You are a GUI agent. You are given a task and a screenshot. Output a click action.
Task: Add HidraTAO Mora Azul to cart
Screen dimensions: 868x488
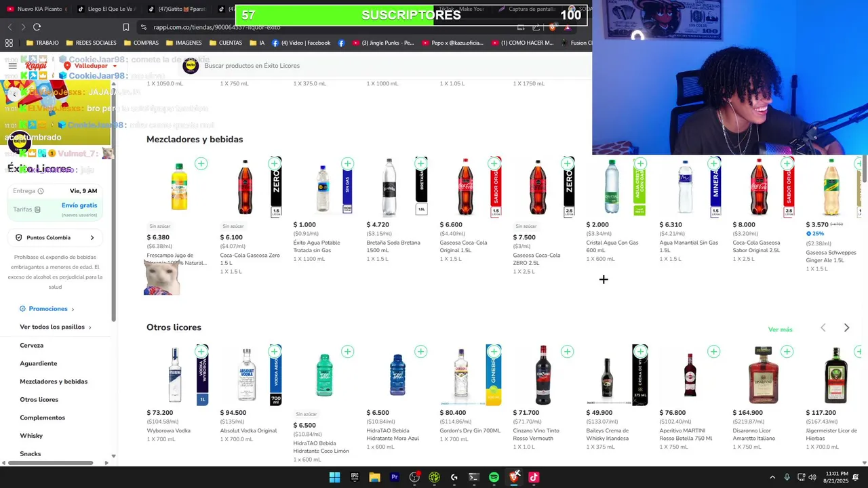(x=420, y=351)
